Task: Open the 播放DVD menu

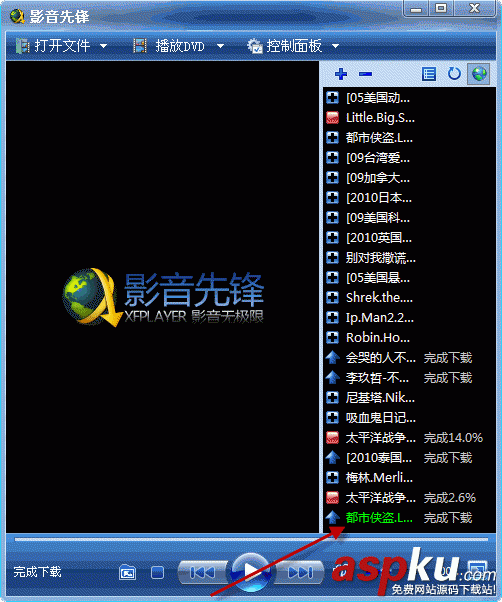Action: pos(180,46)
